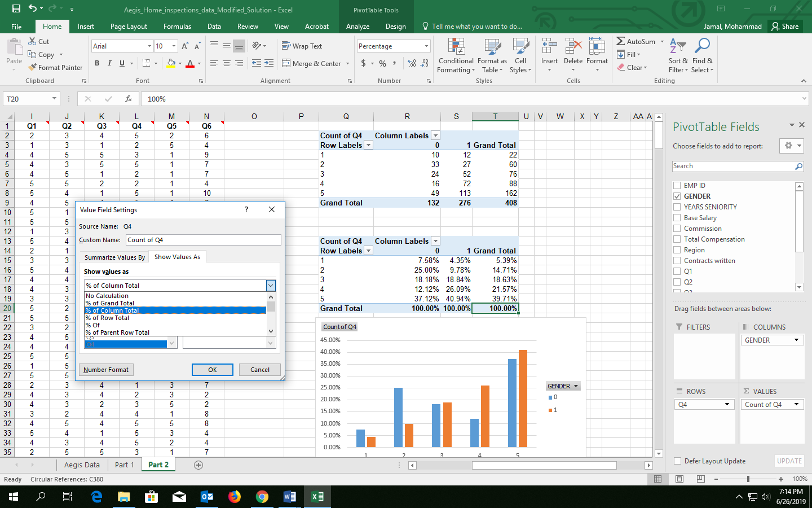Click Increase Decimal icon
This screenshot has width=812, height=508.
tap(412, 63)
